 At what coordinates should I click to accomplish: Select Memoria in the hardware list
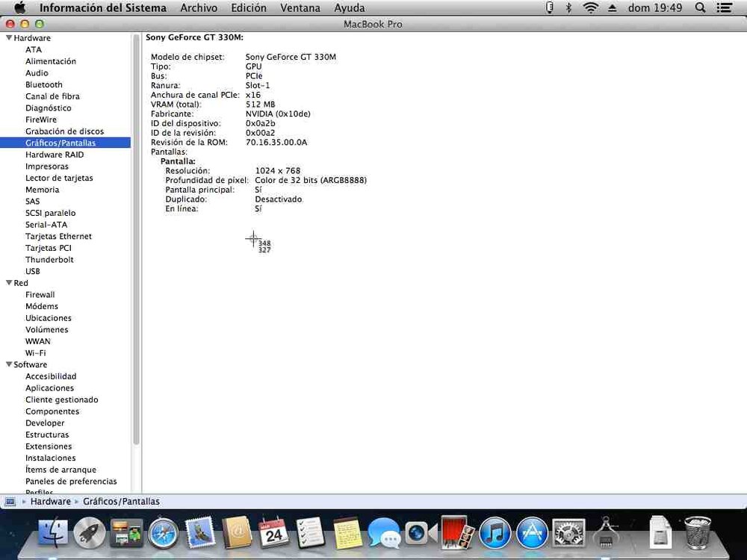click(42, 190)
